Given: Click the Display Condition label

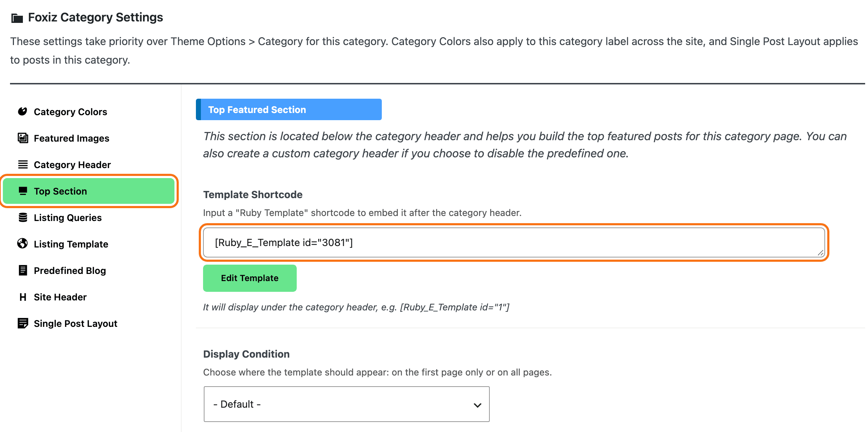Looking at the screenshot, I should [246, 354].
